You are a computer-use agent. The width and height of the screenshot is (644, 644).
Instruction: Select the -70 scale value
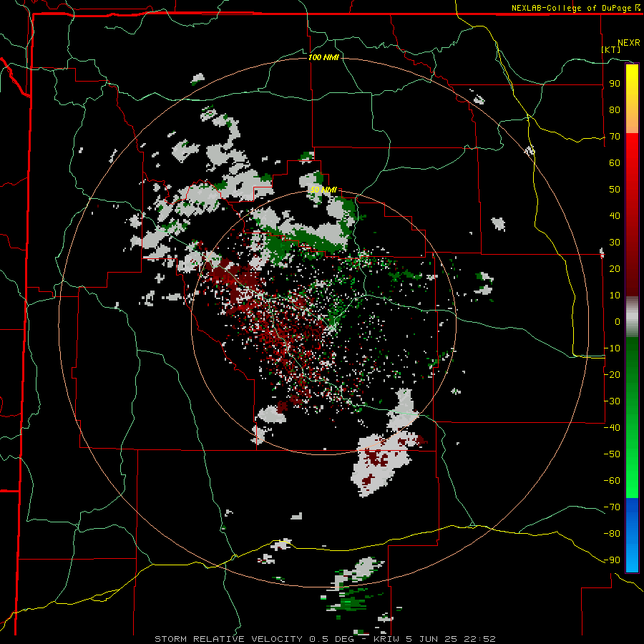(612, 507)
